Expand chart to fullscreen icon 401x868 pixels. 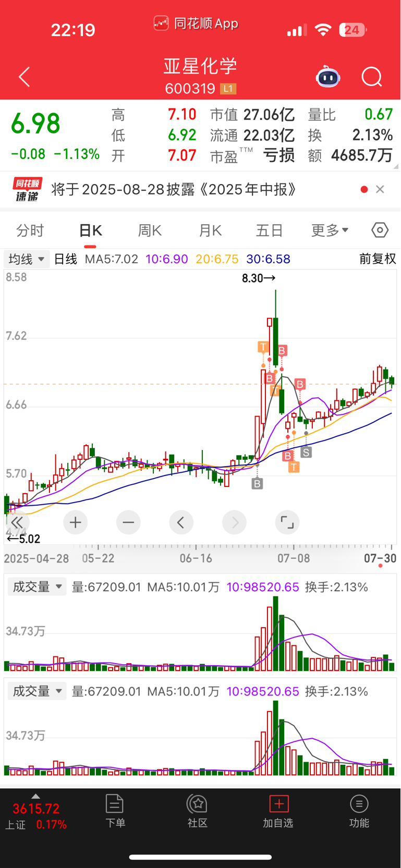[x=287, y=522]
